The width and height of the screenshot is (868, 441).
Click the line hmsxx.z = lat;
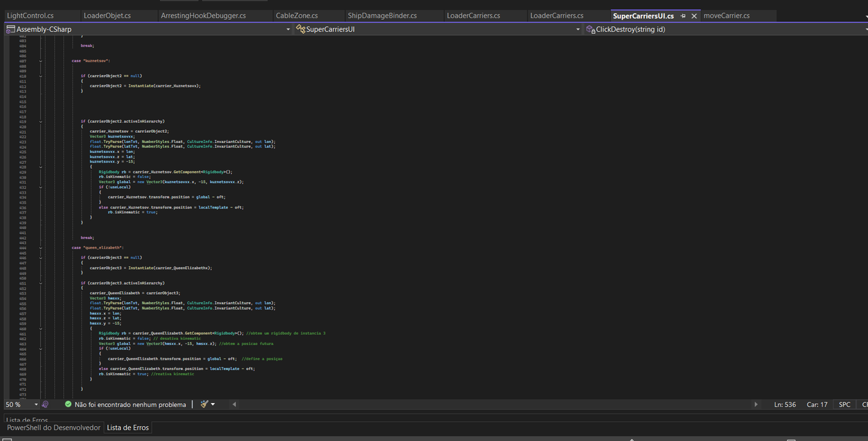pos(104,318)
